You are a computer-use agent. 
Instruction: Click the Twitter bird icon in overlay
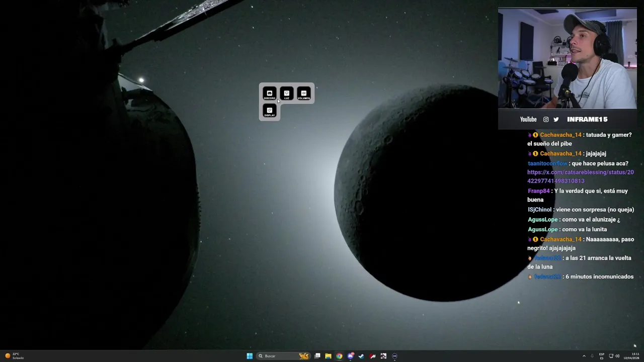coord(556,119)
